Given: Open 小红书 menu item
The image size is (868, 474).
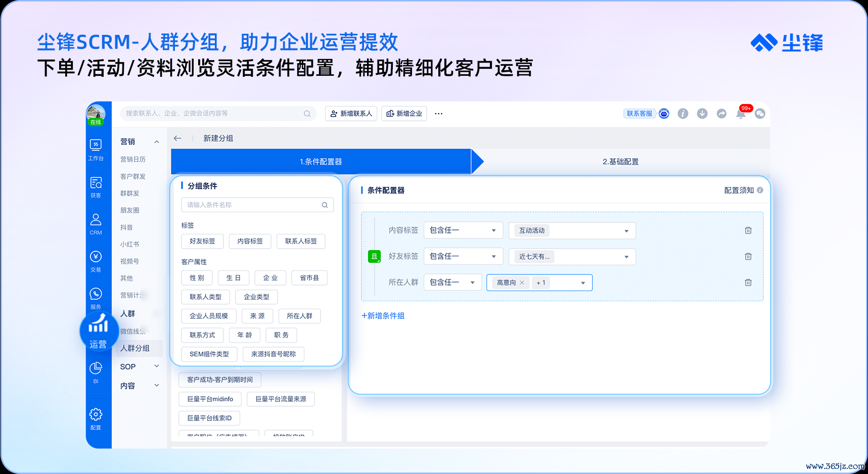Looking at the screenshot, I should (130, 244).
